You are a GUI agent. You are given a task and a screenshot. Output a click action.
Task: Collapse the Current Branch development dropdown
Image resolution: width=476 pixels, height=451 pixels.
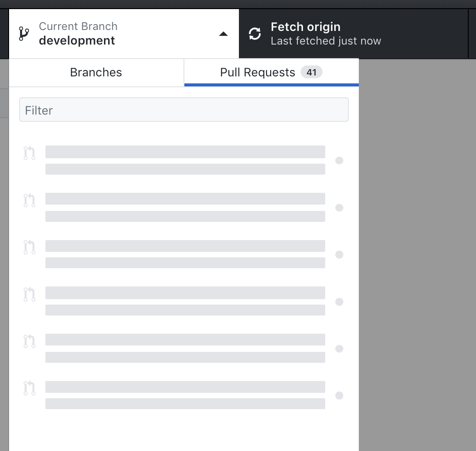[124, 34]
